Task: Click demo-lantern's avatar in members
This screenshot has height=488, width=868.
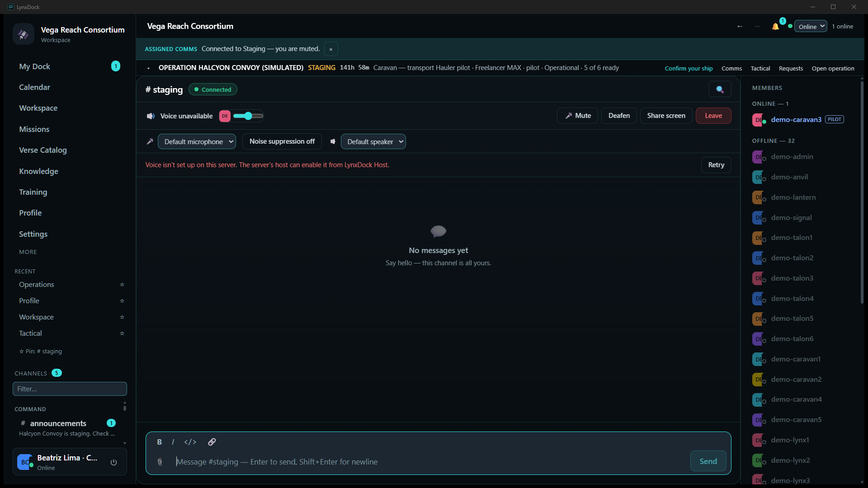Action: tap(758, 197)
